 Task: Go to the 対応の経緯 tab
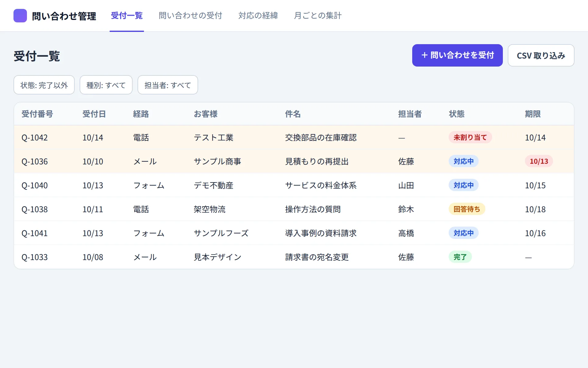258,16
